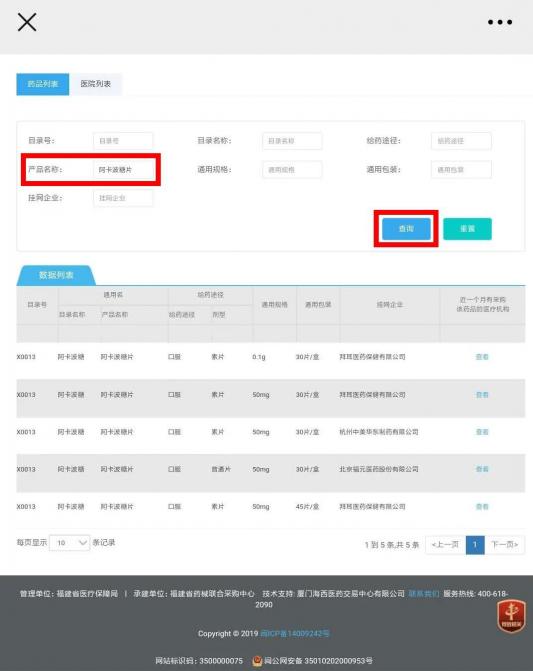The height and width of the screenshot is (671, 533).
Task: Open the 闽公网安备 35010202000953号 link
Action: click(x=318, y=661)
